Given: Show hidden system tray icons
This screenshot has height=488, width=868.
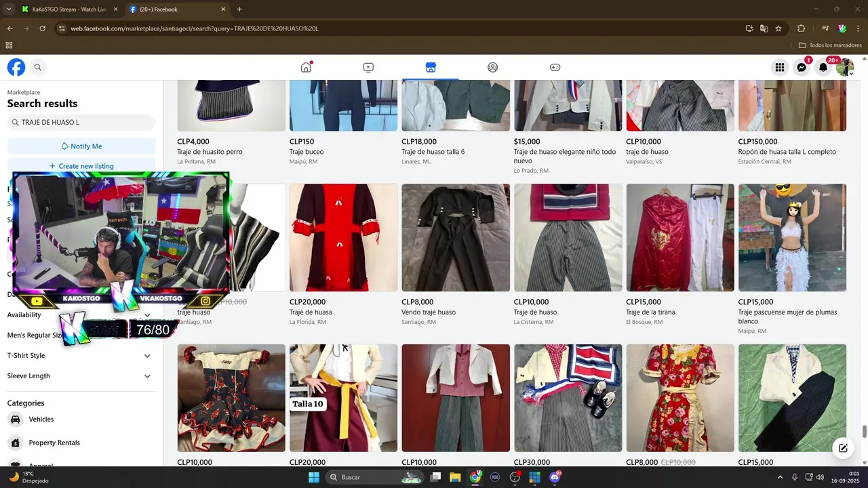Looking at the screenshot, I should click(780, 477).
